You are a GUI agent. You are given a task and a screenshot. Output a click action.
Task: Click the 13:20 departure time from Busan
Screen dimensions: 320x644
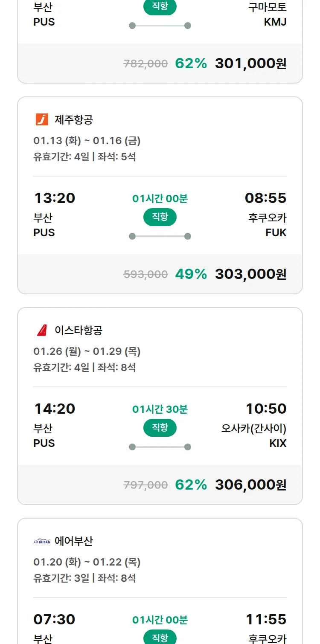55,198
